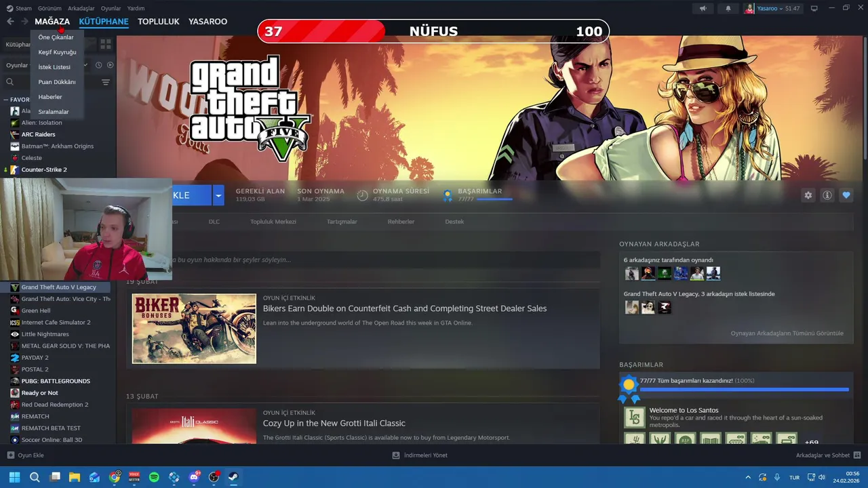Click the achievements progress bar
The image size is (868, 488).
[745, 390]
